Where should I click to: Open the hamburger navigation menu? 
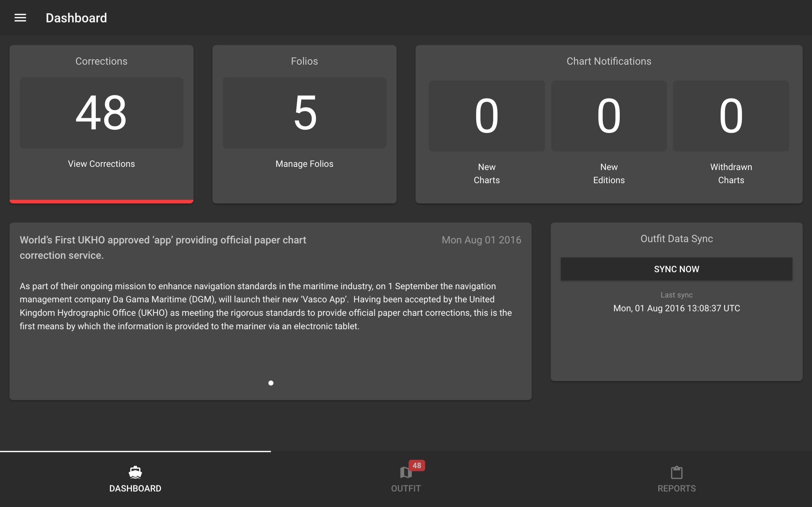tap(20, 18)
